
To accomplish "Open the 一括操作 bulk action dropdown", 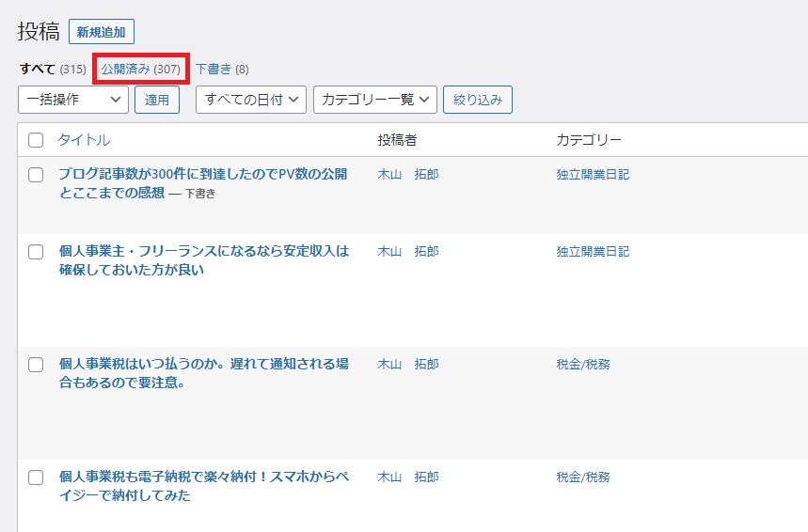I will click(x=73, y=100).
